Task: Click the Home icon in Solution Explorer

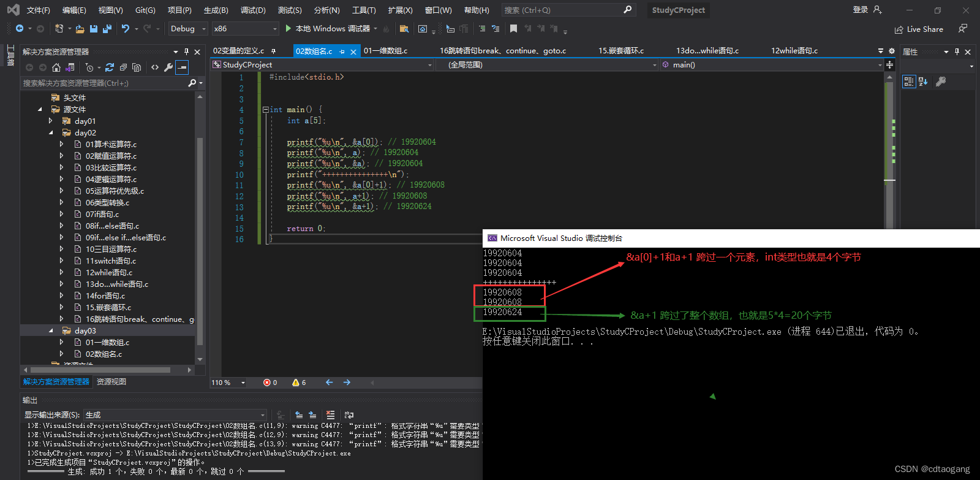Action: 56,67
